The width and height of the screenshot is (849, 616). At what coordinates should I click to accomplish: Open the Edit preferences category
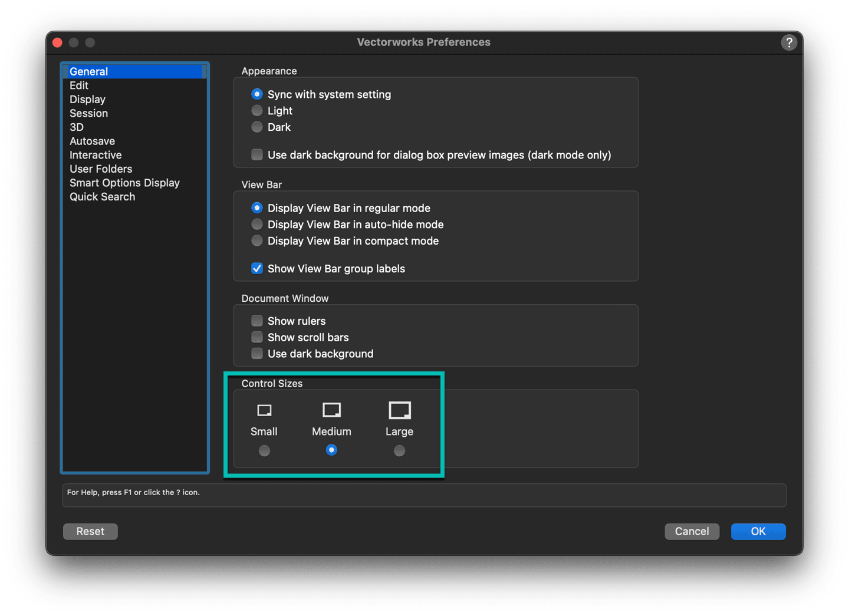pos(135,85)
